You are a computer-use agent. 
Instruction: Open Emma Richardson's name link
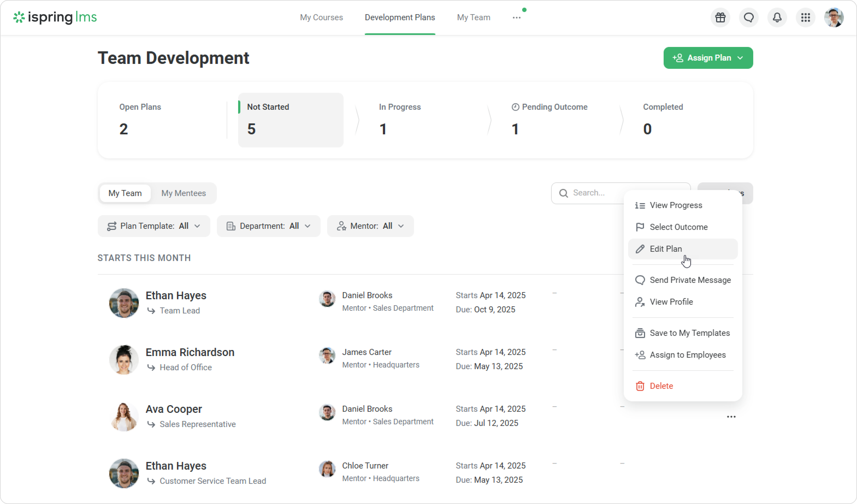coord(190,352)
